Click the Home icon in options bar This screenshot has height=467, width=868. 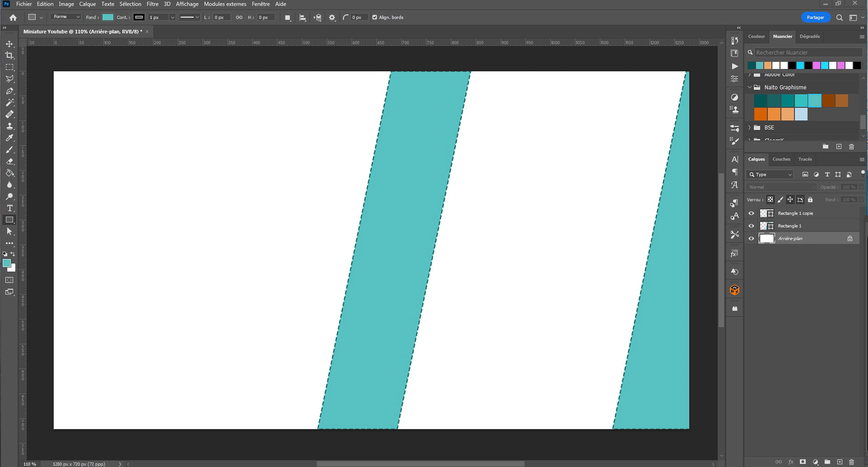click(13, 18)
